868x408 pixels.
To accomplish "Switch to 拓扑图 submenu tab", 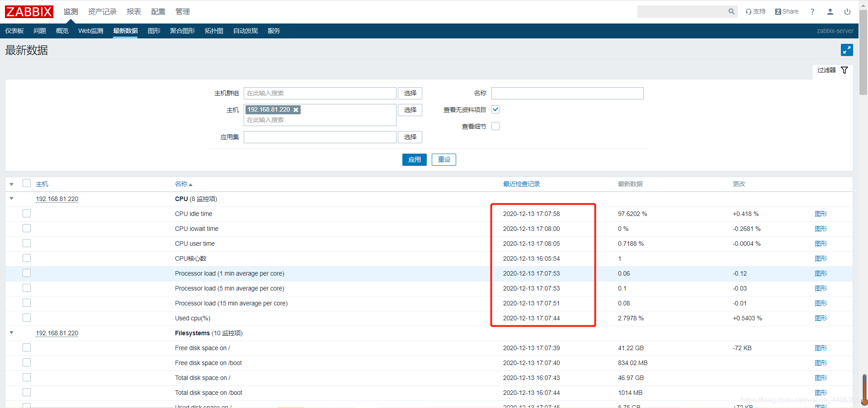I will point(214,31).
